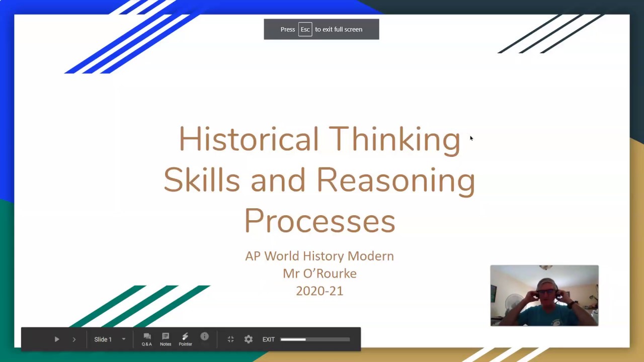Open the Slide 1 selector dropdown
644x362 pixels.
(x=110, y=339)
